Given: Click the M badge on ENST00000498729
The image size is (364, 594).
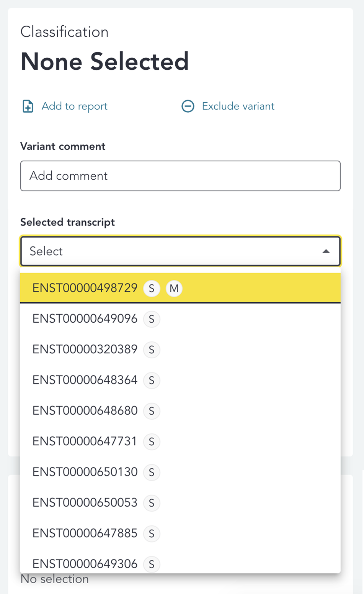Looking at the screenshot, I should click(x=174, y=288).
